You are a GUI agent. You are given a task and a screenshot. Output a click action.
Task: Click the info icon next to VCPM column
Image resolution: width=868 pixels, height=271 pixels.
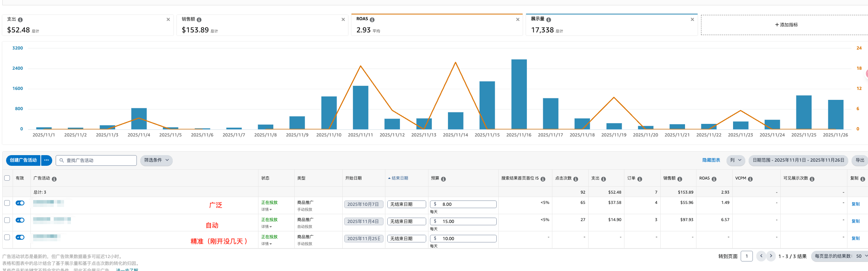coord(750,179)
